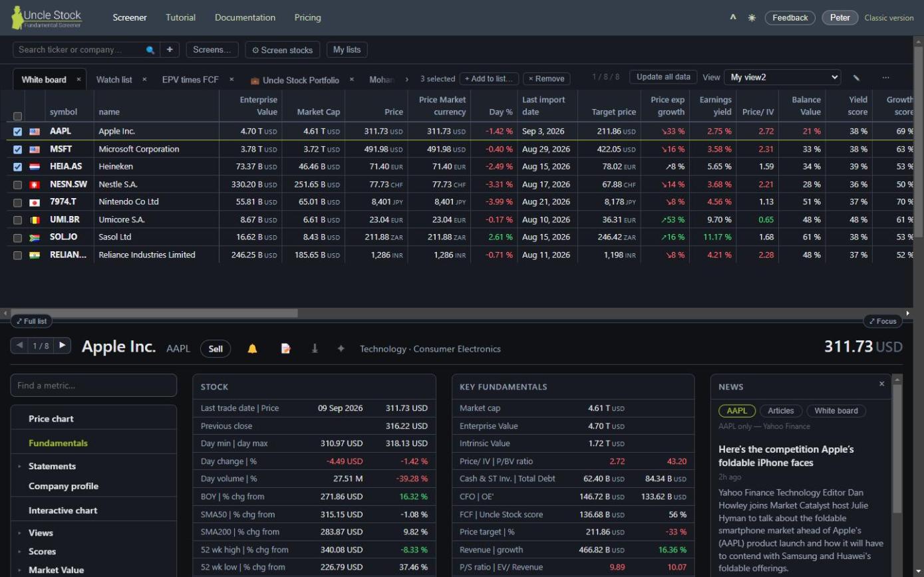Click the Belgium flag in UMI.BR row
Image resolution: width=924 pixels, height=577 pixels.
35,220
